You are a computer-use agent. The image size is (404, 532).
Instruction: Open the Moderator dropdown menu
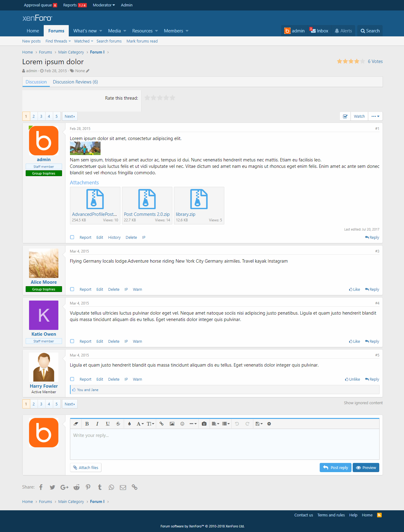pyautogui.click(x=104, y=5)
